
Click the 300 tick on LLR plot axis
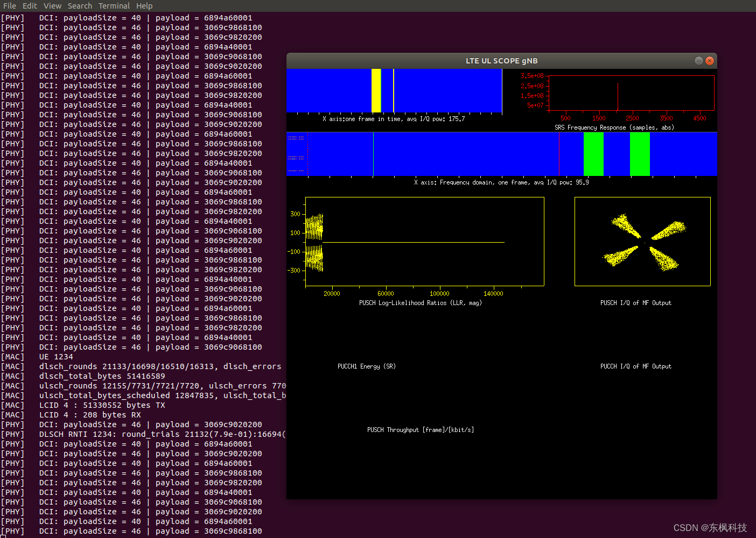tap(295, 214)
